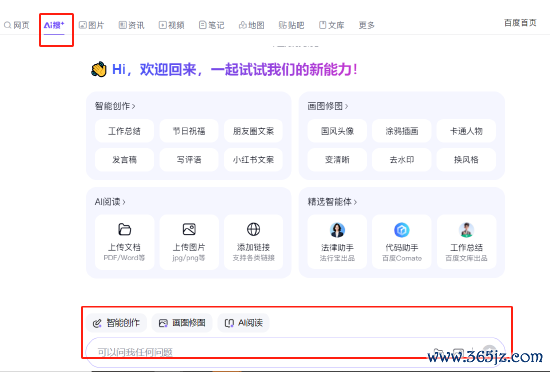Click the 智能创作 chip above input box

point(116,323)
